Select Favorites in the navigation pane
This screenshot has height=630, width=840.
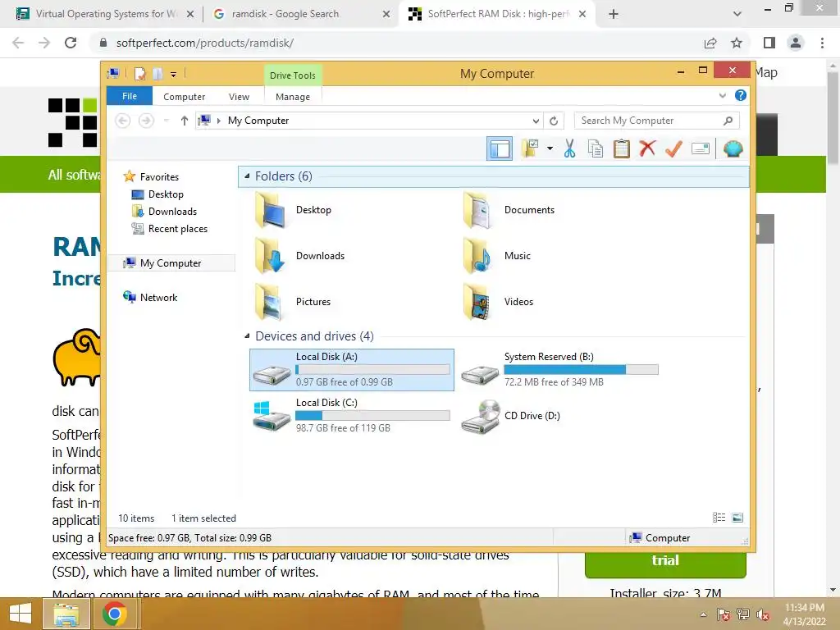pos(159,177)
